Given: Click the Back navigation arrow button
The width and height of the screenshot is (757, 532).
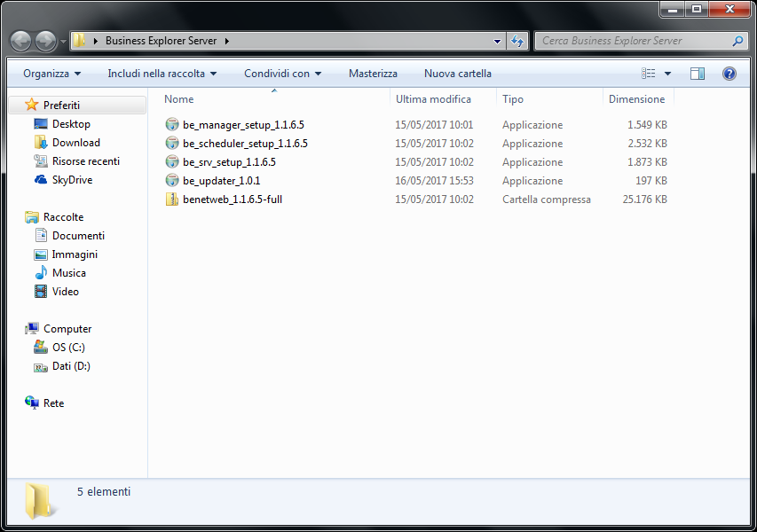Looking at the screenshot, I should 20,41.
